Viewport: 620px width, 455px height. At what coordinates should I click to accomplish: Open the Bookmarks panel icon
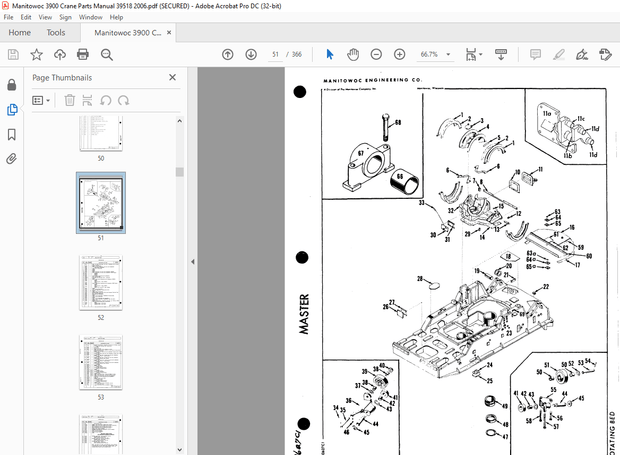click(x=12, y=134)
